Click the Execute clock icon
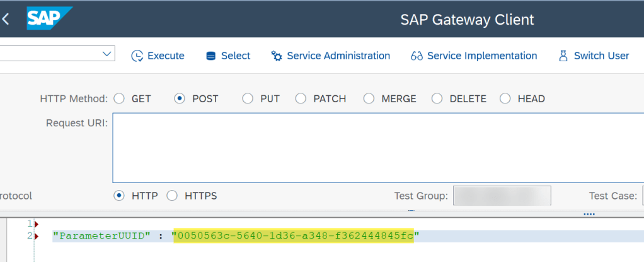The height and width of the screenshot is (262, 644). coord(137,56)
